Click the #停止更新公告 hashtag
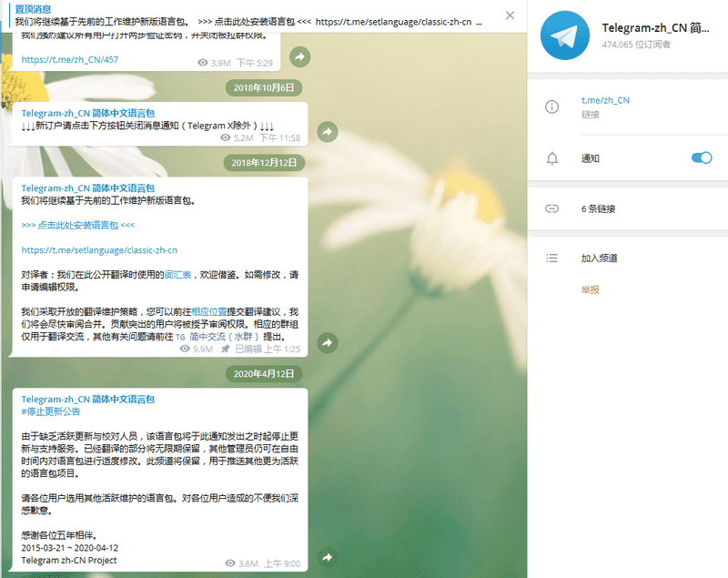The width and height of the screenshot is (728, 578). 51,411
